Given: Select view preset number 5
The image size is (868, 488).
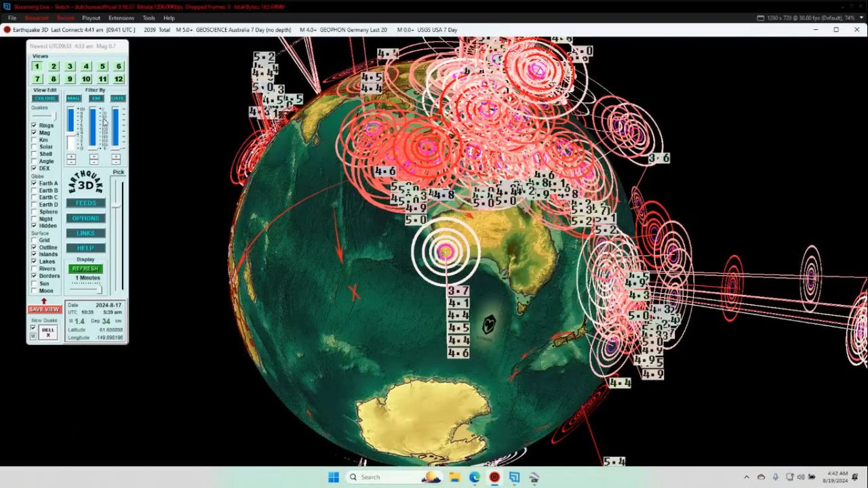Looking at the screenshot, I should point(102,66).
